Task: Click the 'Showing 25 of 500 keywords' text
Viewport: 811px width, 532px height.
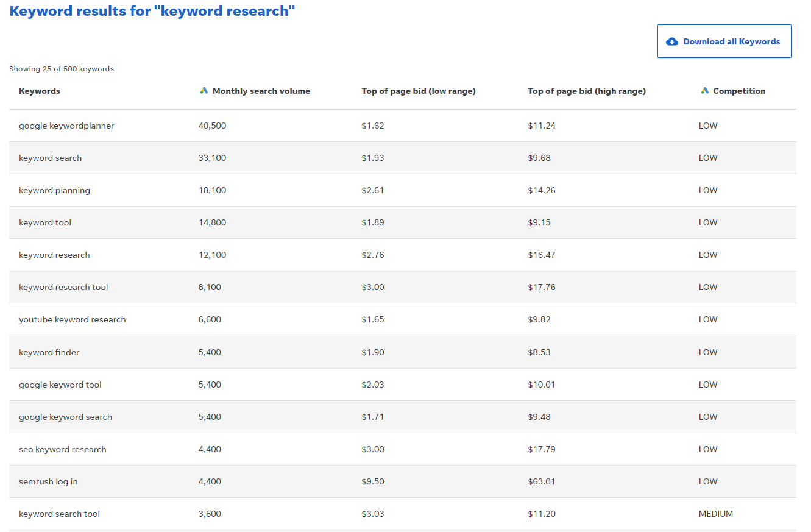Action: (x=62, y=69)
